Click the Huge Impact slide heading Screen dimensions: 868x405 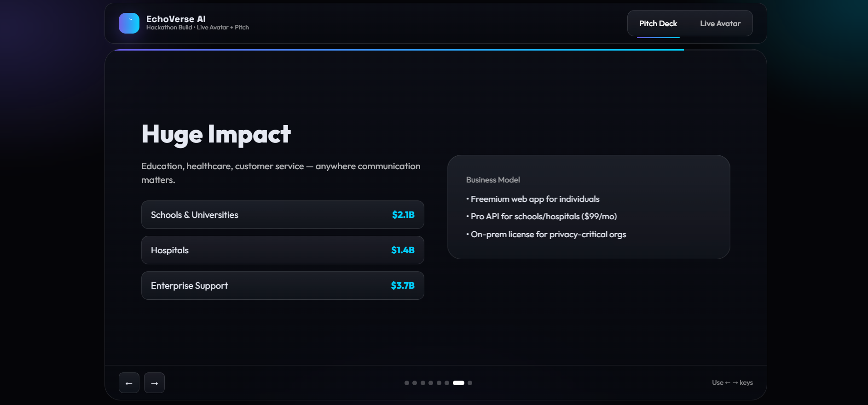[216, 134]
